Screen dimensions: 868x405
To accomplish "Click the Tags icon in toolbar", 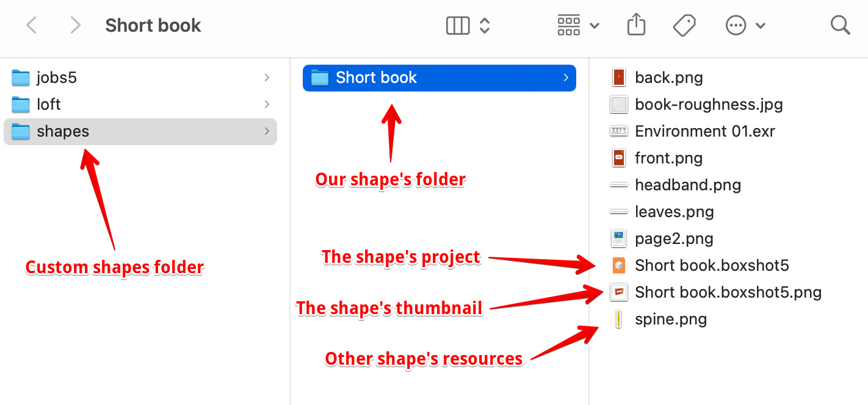I will pyautogui.click(x=684, y=26).
